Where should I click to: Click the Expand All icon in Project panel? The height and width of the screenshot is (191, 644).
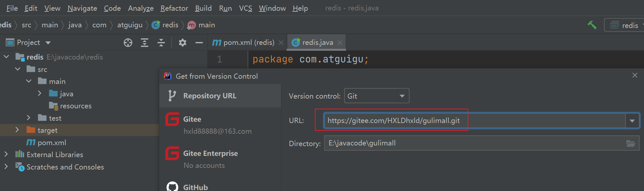tap(145, 43)
